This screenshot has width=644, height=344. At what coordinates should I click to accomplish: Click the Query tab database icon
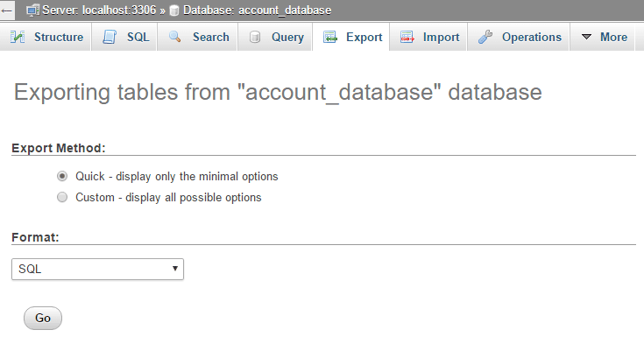pos(255,37)
